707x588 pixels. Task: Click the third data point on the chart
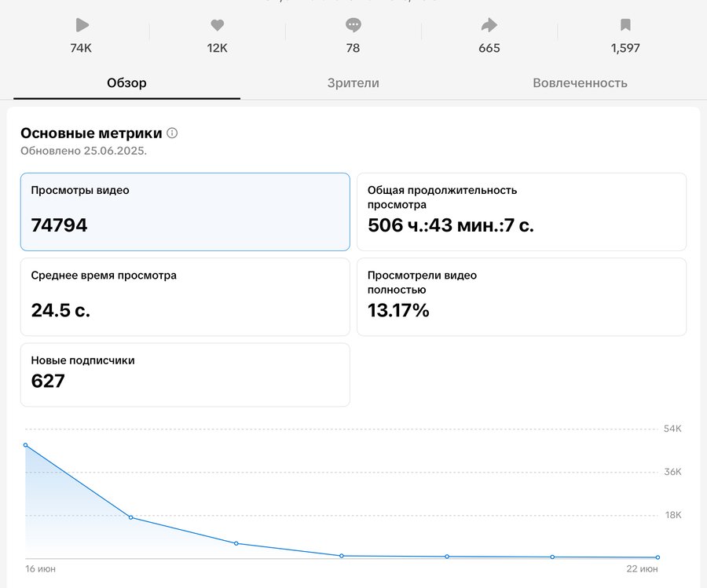coord(236,543)
